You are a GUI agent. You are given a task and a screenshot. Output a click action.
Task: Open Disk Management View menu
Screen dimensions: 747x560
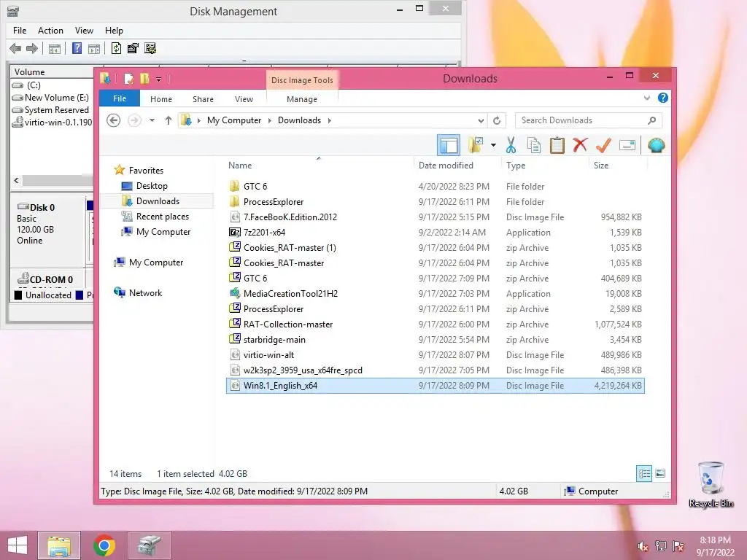click(x=84, y=31)
